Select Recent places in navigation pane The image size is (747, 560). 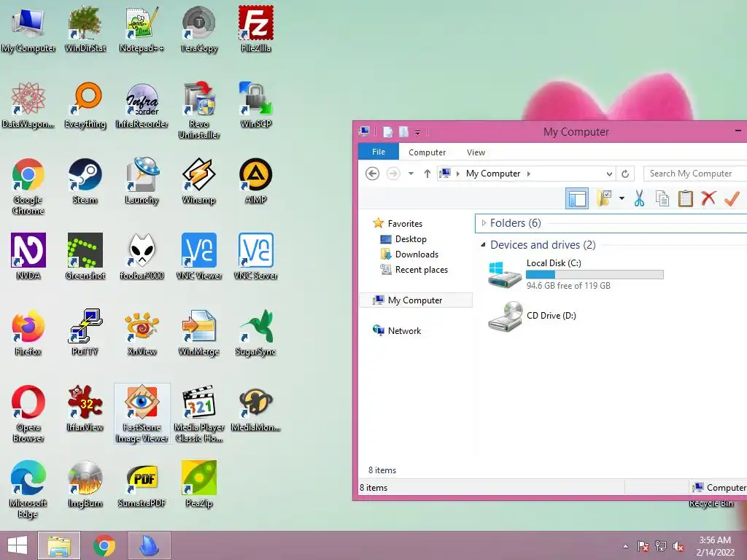(x=414, y=270)
